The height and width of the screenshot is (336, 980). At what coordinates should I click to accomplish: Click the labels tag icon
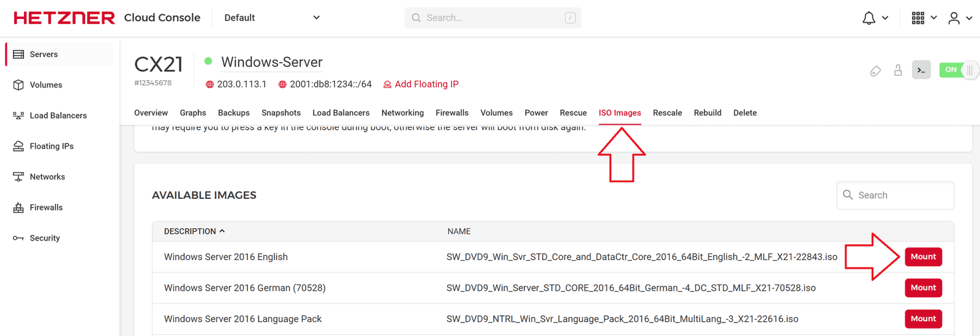click(x=875, y=71)
